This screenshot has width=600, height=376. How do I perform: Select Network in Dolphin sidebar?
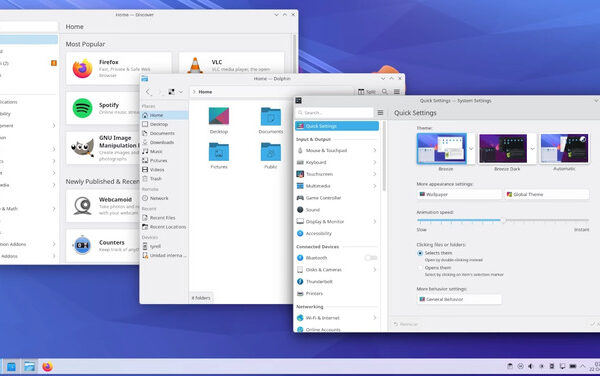pos(164,198)
